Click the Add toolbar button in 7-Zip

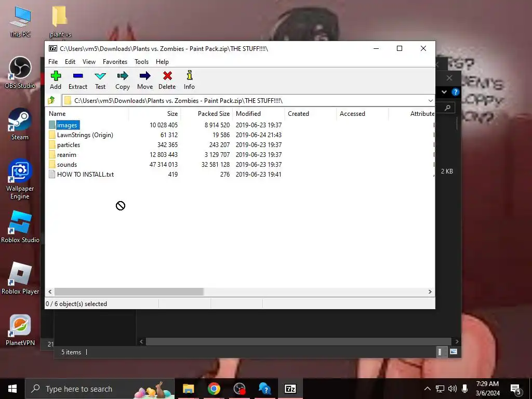[x=56, y=81]
